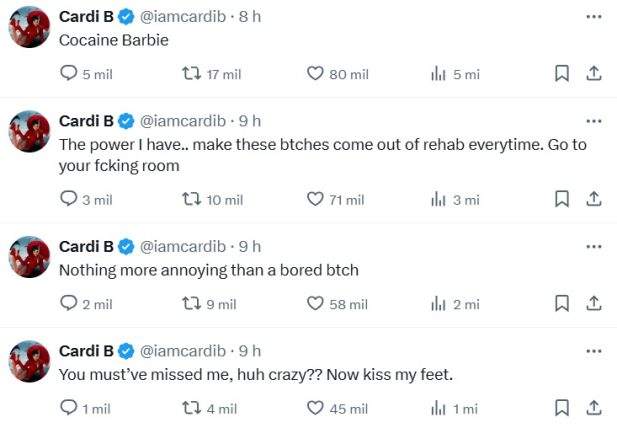The height and width of the screenshot is (428, 617).
Task: Open more options on "The power I have" tweet
Action: point(594,121)
